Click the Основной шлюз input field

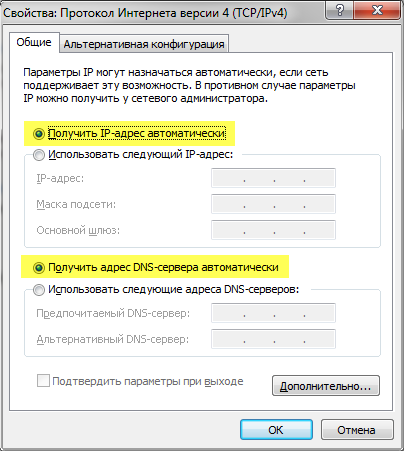273,230
